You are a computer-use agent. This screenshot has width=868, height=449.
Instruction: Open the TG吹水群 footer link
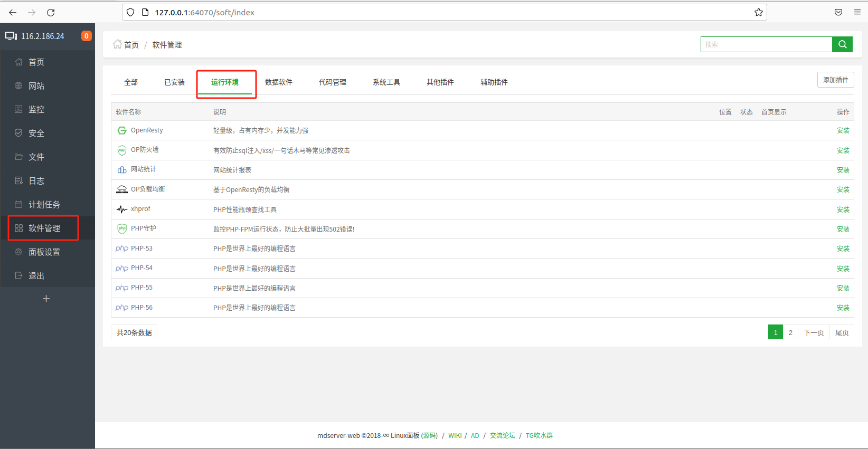coord(539,435)
